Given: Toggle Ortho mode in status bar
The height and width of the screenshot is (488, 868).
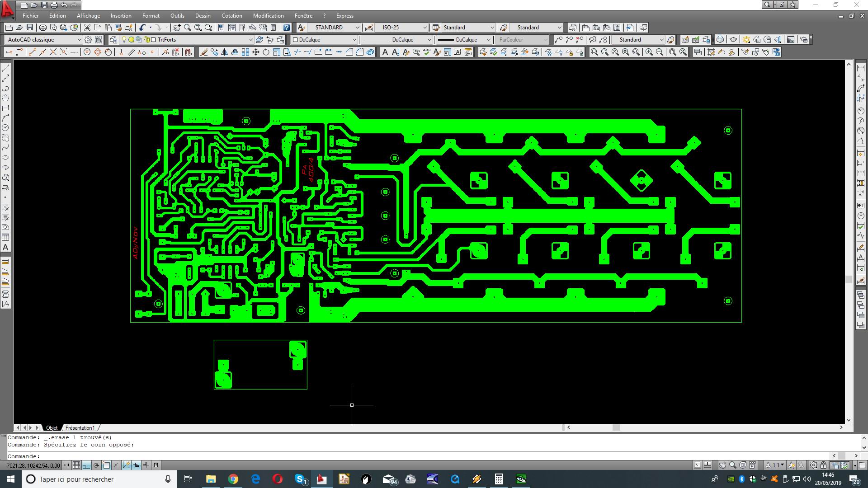Looking at the screenshot, I should coord(86,465).
